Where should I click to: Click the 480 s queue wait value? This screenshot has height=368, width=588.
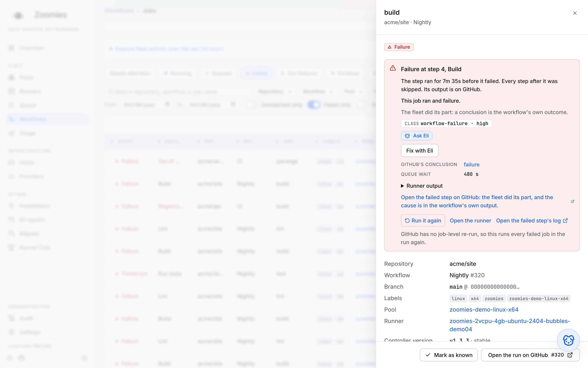[x=471, y=174]
